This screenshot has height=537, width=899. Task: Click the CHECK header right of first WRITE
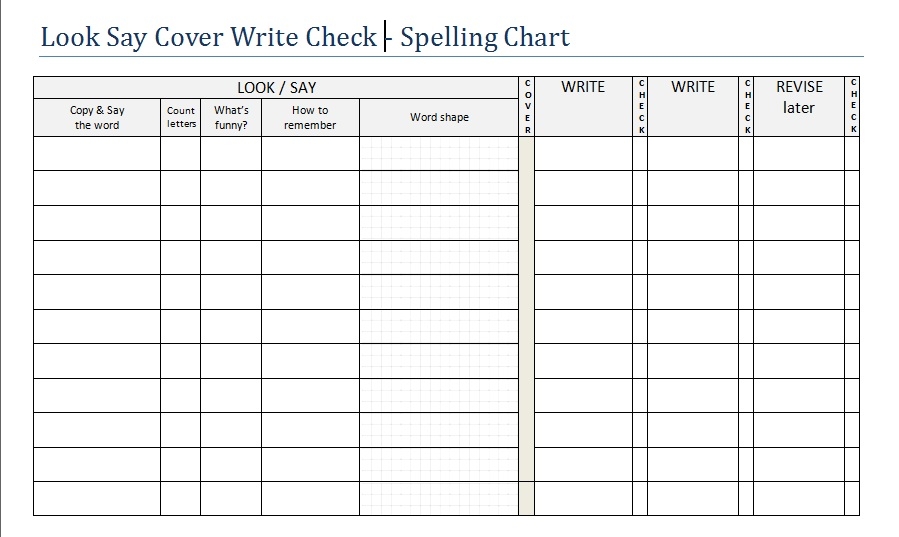(x=641, y=106)
